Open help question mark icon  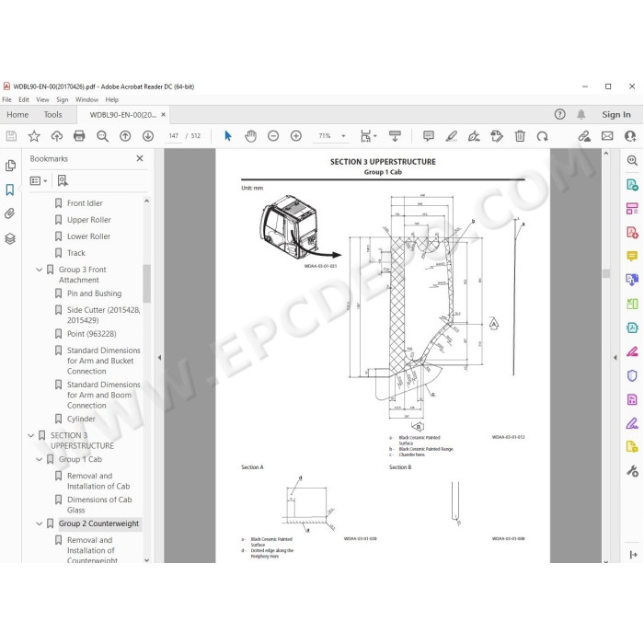tap(559, 114)
